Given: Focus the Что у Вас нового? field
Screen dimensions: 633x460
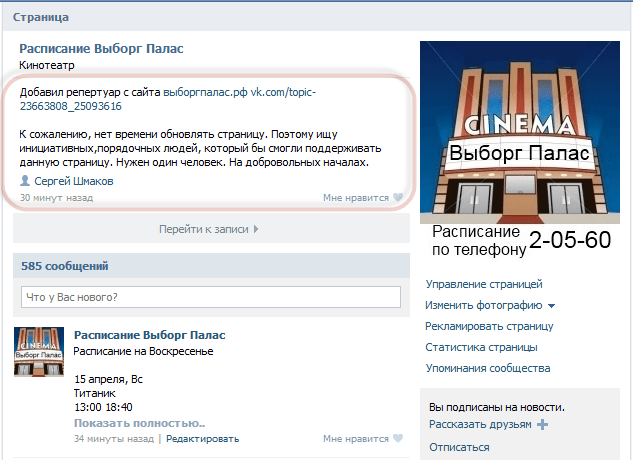Looking at the screenshot, I should (x=211, y=297).
